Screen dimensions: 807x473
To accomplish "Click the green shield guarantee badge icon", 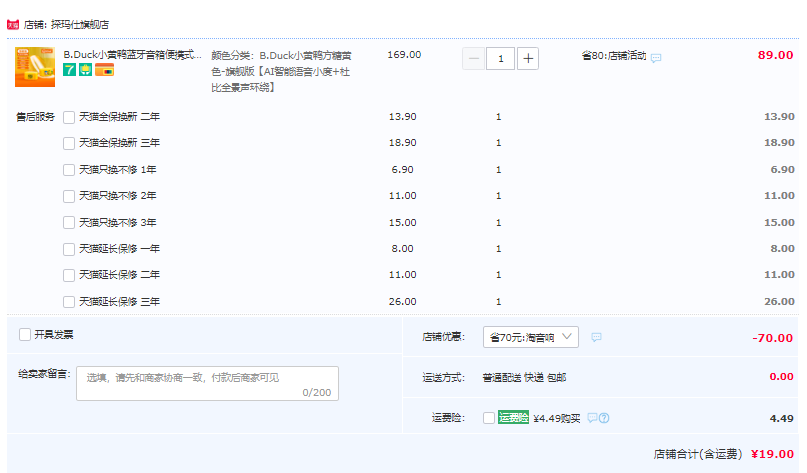I will click(85, 70).
